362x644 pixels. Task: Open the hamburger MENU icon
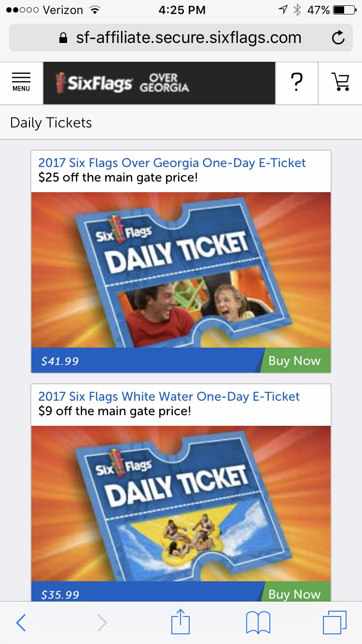[21, 83]
